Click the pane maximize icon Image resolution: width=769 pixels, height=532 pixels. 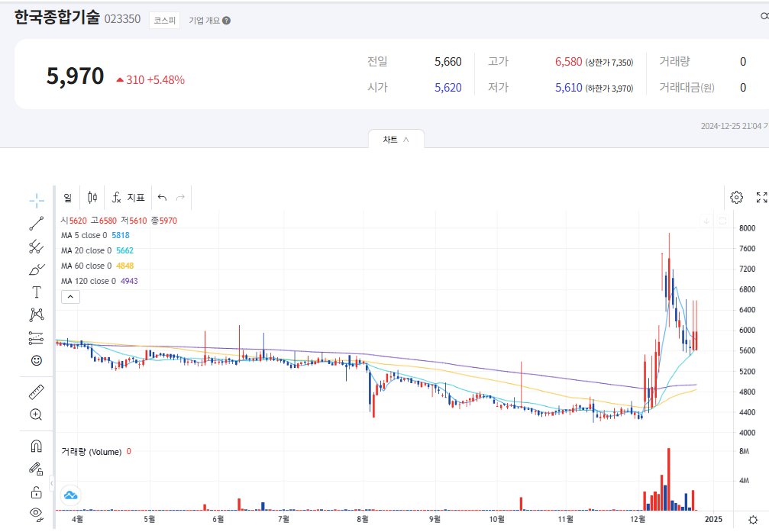tap(722, 221)
